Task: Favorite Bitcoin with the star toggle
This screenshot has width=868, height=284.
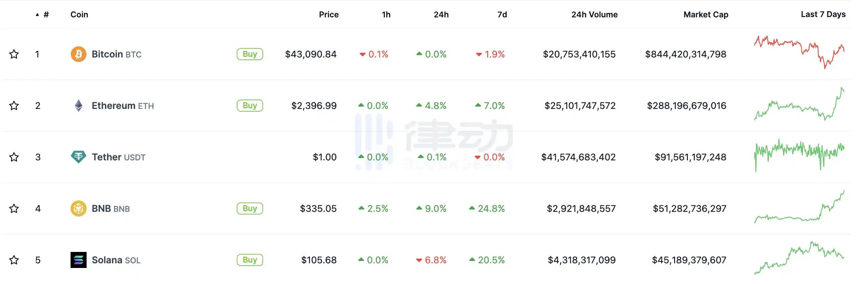Action: coord(14,54)
